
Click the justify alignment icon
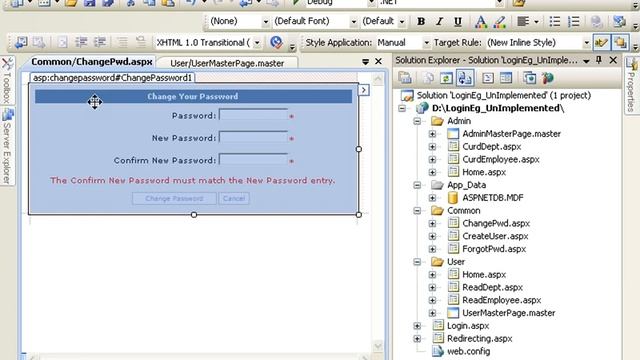[x=523, y=21]
